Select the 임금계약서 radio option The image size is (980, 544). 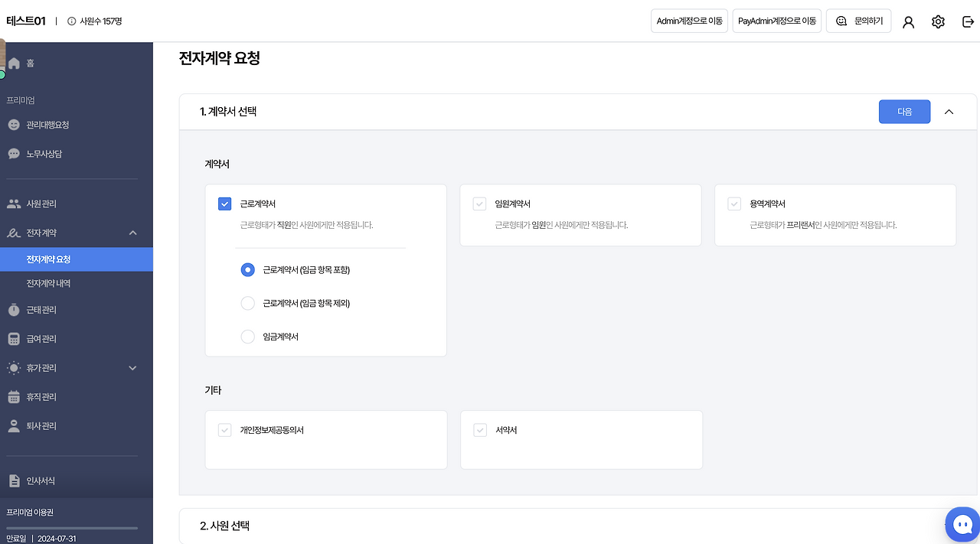point(247,336)
